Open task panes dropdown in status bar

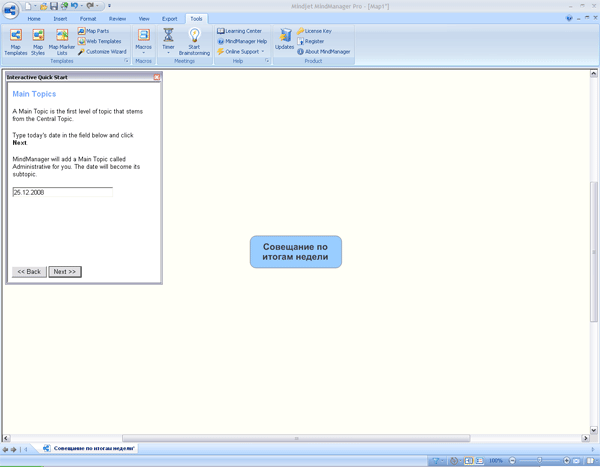click(x=597, y=460)
